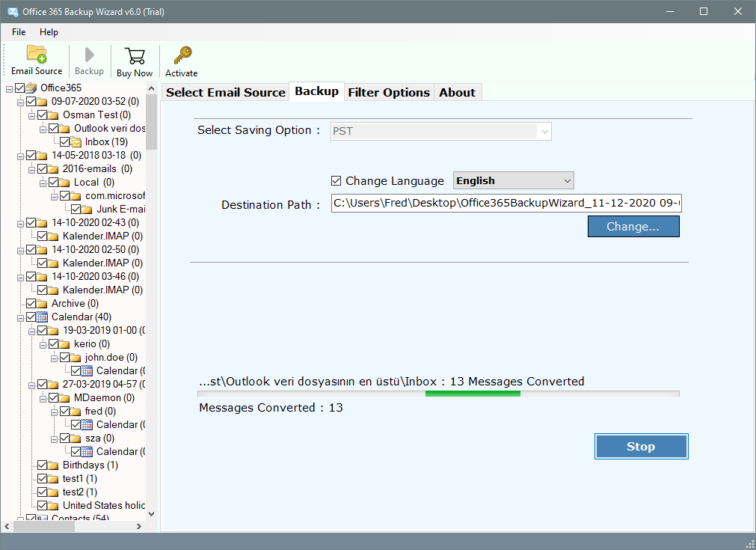This screenshot has height=550, width=756.
Task: Click the Birthdays (1) folder icon
Action: (53, 465)
